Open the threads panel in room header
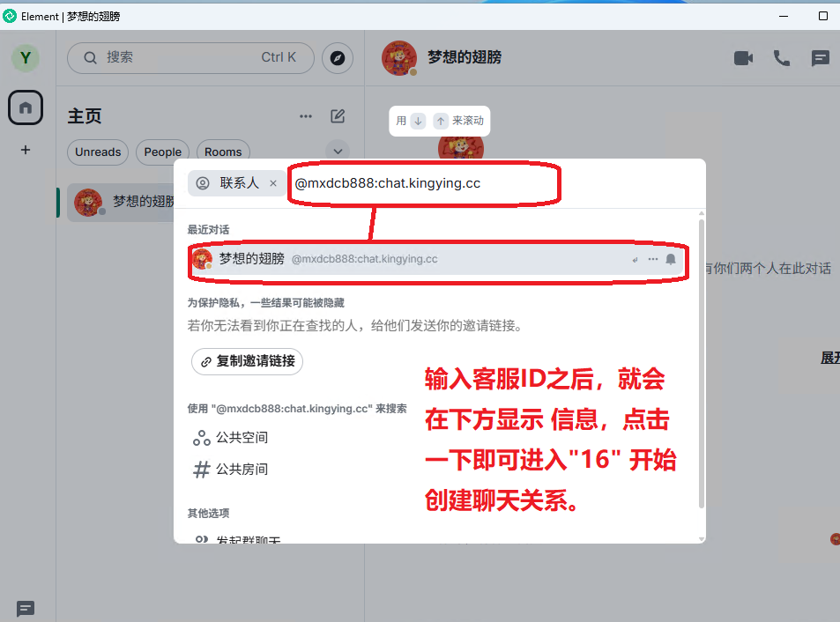Image resolution: width=840 pixels, height=622 pixels. coord(821,58)
